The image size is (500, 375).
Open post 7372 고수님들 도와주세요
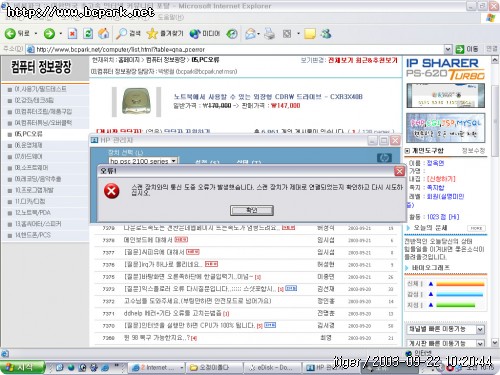coord(197,301)
